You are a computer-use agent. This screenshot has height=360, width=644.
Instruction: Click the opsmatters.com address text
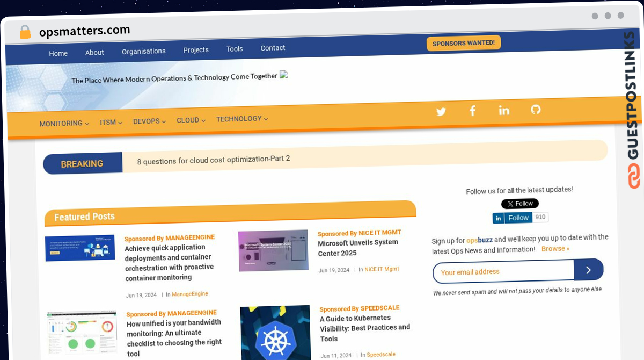point(85,31)
